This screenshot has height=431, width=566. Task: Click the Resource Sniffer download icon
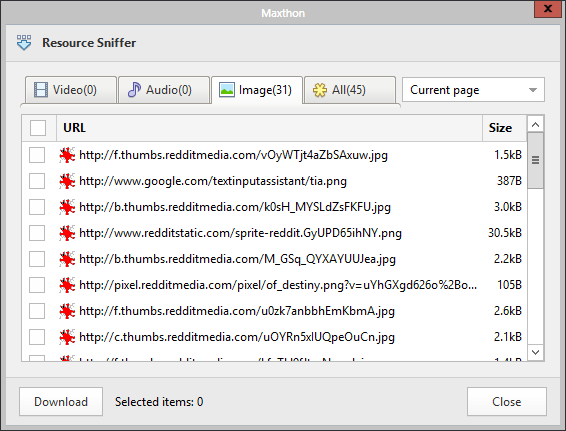24,43
